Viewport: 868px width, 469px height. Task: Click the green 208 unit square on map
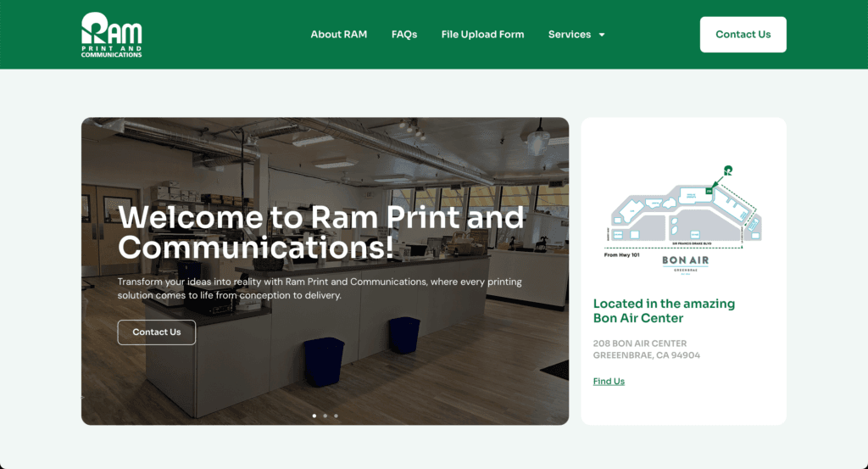tap(709, 191)
